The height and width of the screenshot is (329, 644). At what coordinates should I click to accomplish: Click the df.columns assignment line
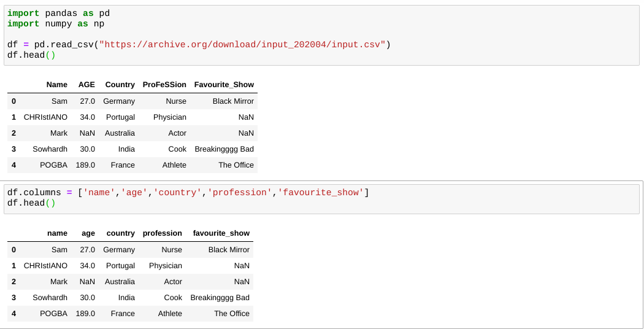[188, 193]
